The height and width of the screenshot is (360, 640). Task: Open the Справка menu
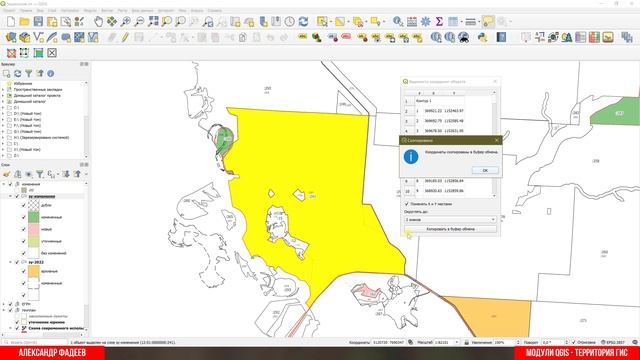(x=214, y=10)
